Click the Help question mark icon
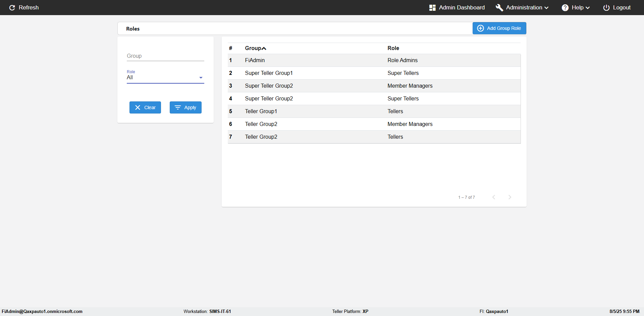The width and height of the screenshot is (644, 316). [x=565, y=7]
